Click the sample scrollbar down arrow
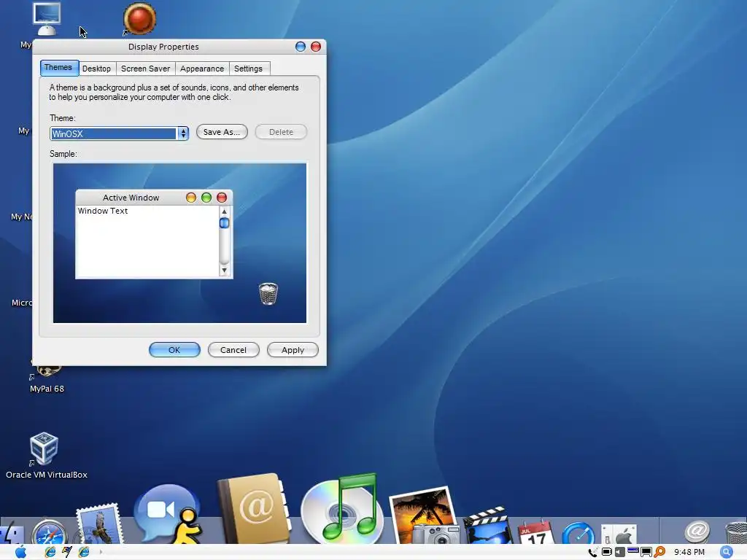 point(225,271)
